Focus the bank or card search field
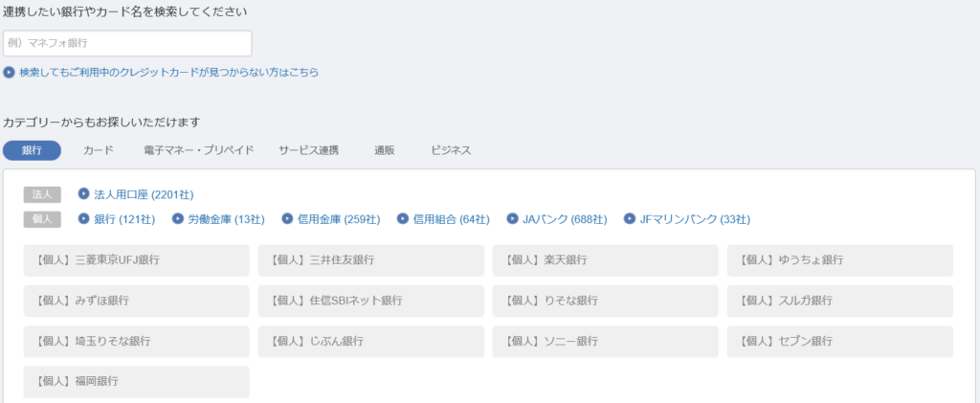This screenshot has height=403, width=980. click(x=127, y=43)
